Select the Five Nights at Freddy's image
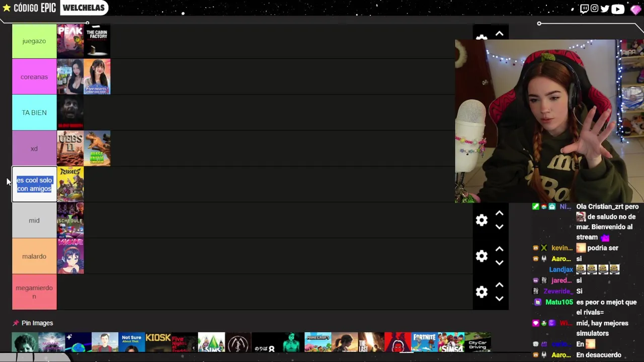The height and width of the screenshot is (362, 644). [184, 342]
